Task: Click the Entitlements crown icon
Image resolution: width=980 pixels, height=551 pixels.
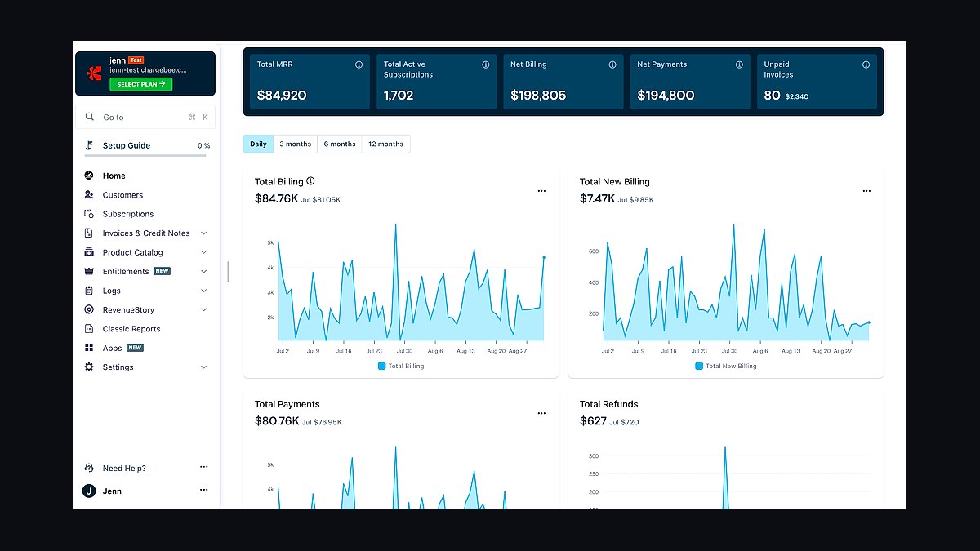Action: click(89, 271)
